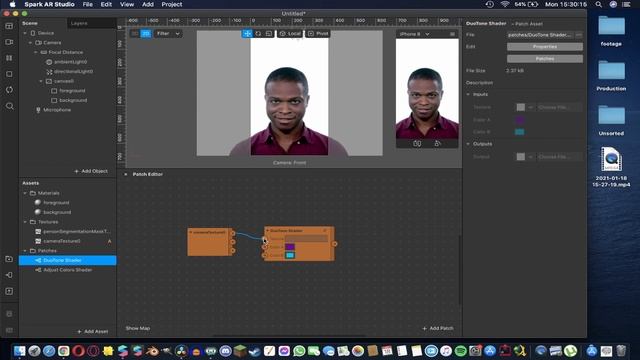Viewport: 640px width, 360px height.
Task: Open the File menu
Action: point(88,4)
